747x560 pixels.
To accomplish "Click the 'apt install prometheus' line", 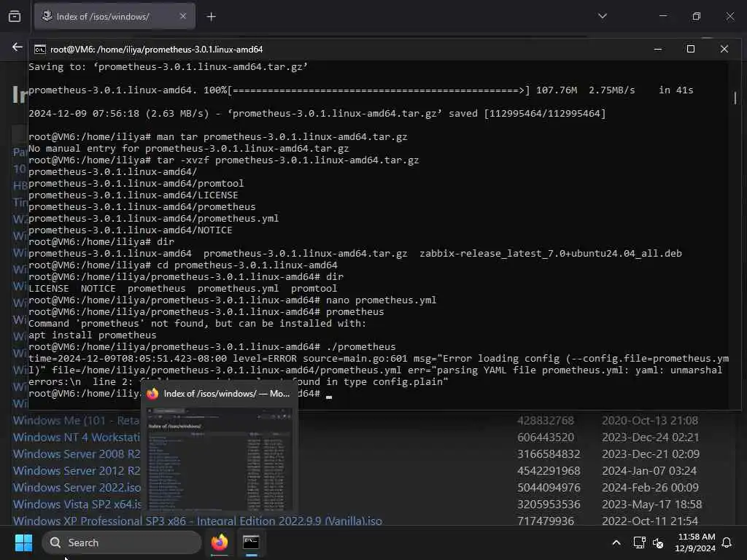I will 93,335.
